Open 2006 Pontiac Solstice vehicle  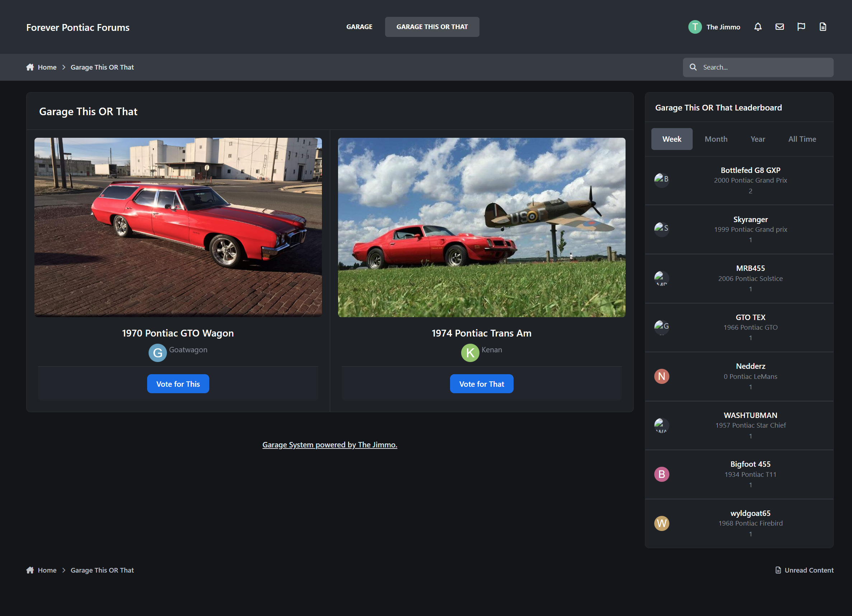pyautogui.click(x=750, y=279)
